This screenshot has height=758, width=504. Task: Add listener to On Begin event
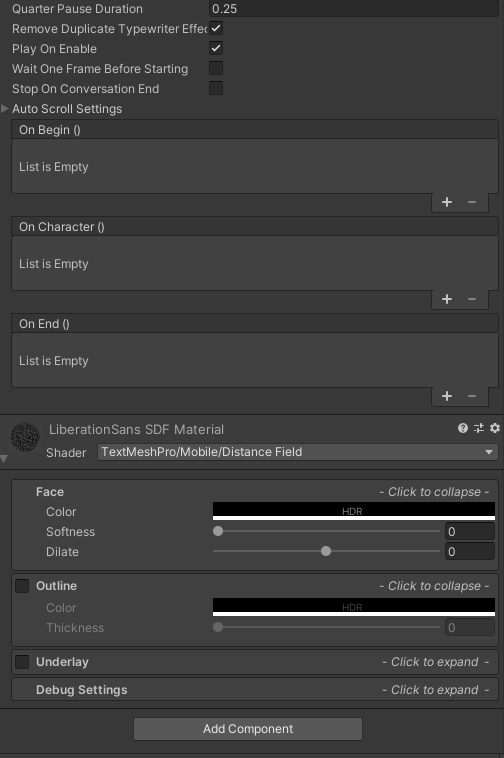(x=447, y=202)
